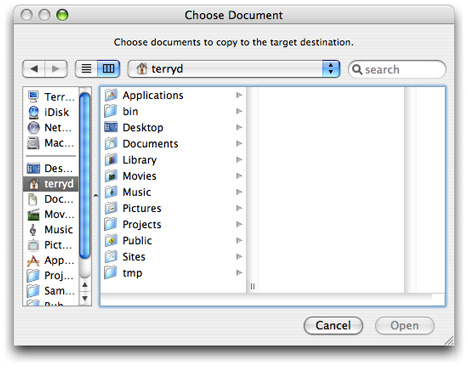The height and width of the screenshot is (368, 468).
Task: Switch to list view
Action: tap(86, 69)
